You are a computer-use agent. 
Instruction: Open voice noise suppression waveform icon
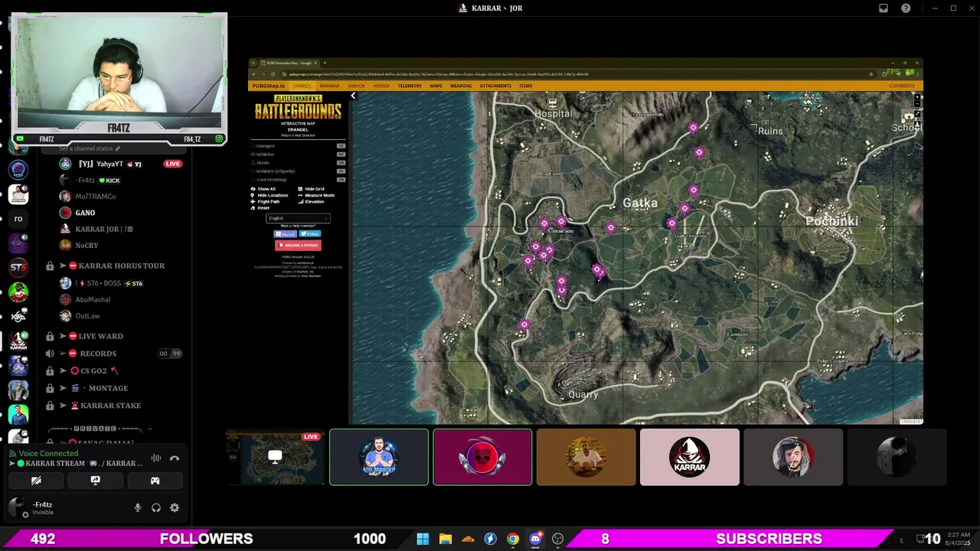click(x=156, y=458)
